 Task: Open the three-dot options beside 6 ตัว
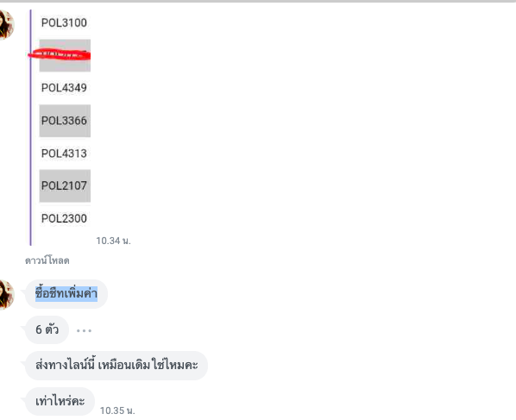pyautogui.click(x=84, y=330)
